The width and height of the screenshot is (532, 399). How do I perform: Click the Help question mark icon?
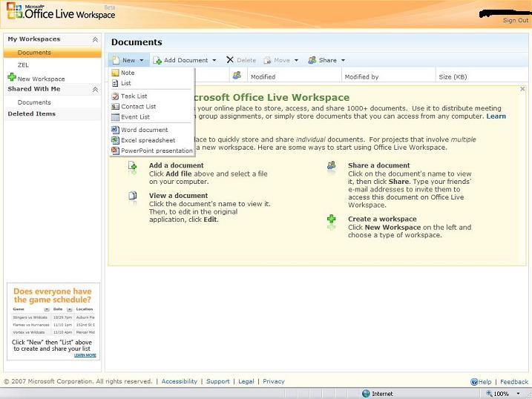click(x=474, y=382)
